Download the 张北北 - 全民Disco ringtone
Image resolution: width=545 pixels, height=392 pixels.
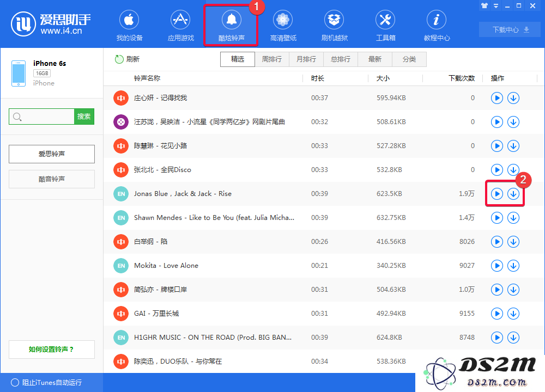513,170
